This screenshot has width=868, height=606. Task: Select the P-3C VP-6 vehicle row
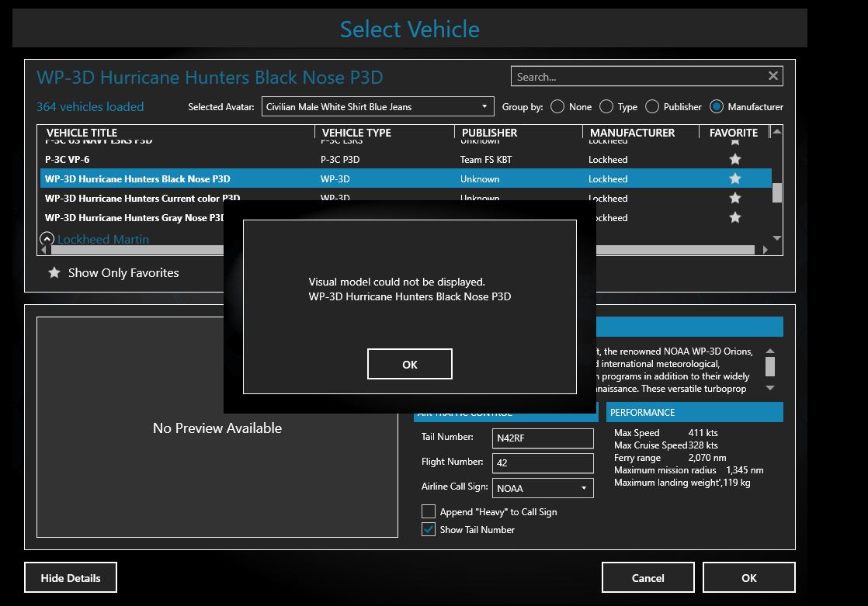coord(406,159)
